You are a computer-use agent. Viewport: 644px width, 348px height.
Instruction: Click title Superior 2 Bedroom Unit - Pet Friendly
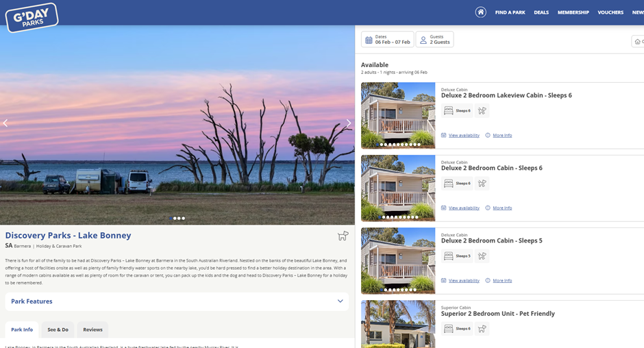point(498,314)
